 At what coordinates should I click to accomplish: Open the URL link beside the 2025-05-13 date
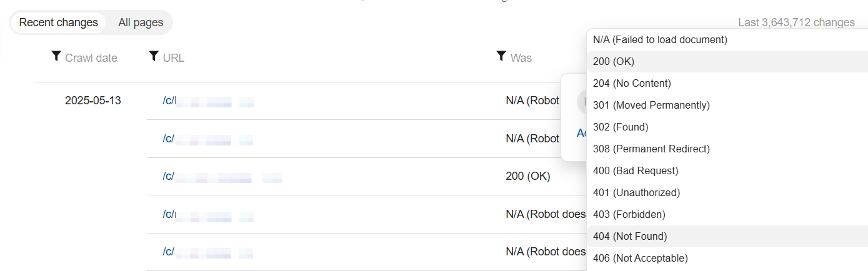tap(169, 101)
